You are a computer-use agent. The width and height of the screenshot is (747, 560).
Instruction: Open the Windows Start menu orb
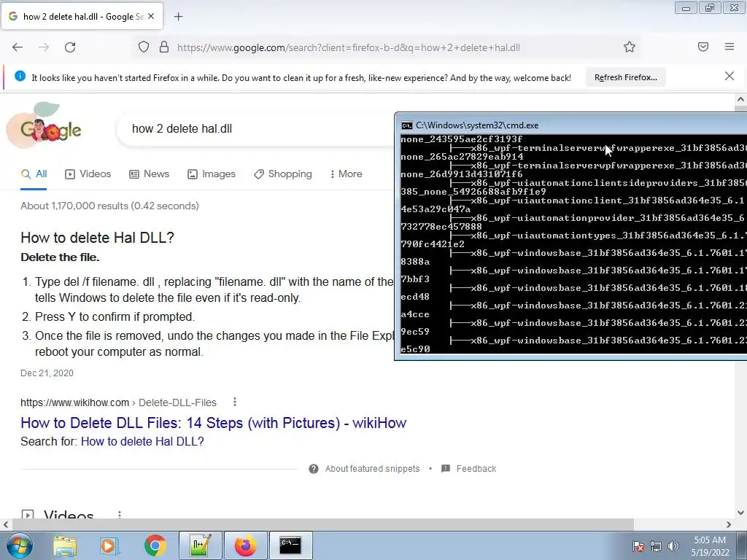(x=20, y=545)
